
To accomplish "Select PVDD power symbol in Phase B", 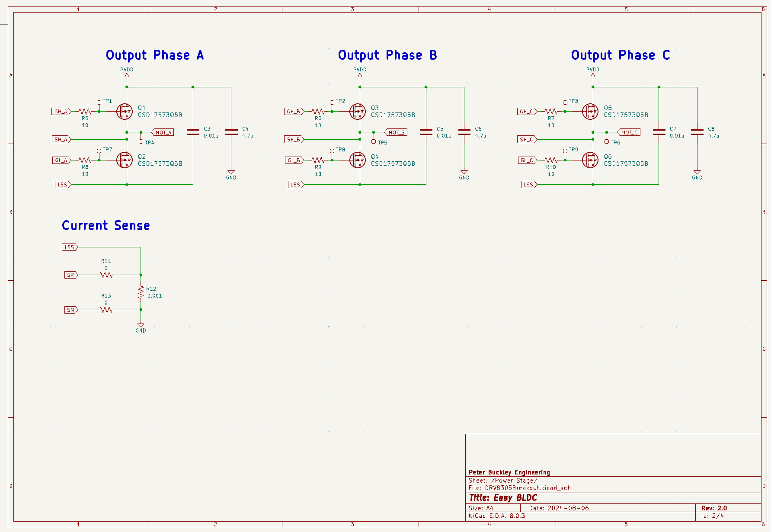I will tap(360, 73).
